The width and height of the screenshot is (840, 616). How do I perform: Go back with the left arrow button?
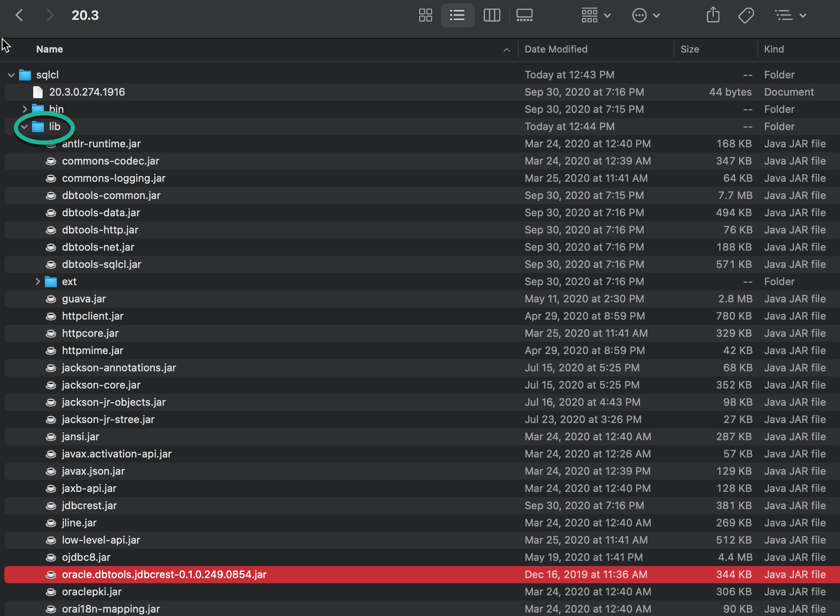[x=19, y=16]
